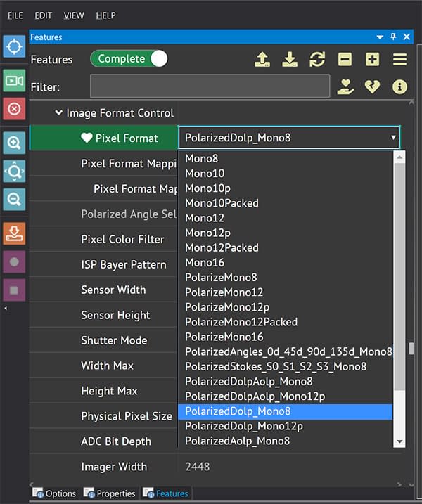The height and width of the screenshot is (504, 422).
Task: Click the upload features icon
Action: point(262,60)
